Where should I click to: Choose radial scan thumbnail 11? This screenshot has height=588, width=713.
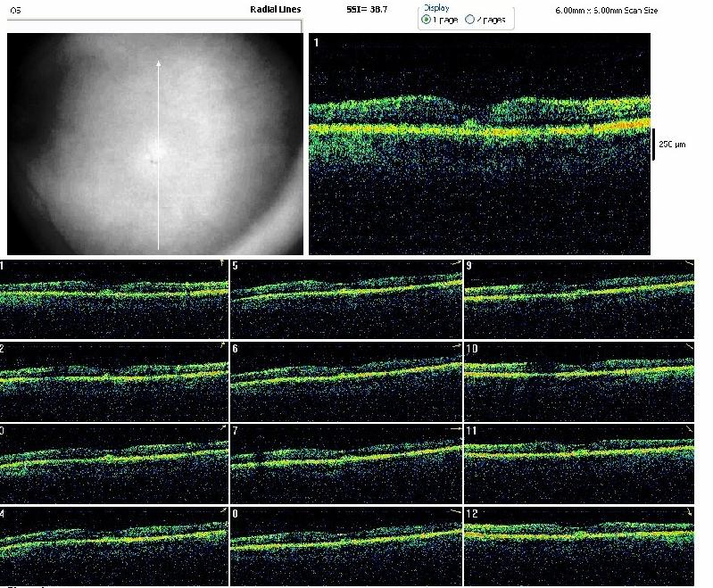[x=578, y=463]
